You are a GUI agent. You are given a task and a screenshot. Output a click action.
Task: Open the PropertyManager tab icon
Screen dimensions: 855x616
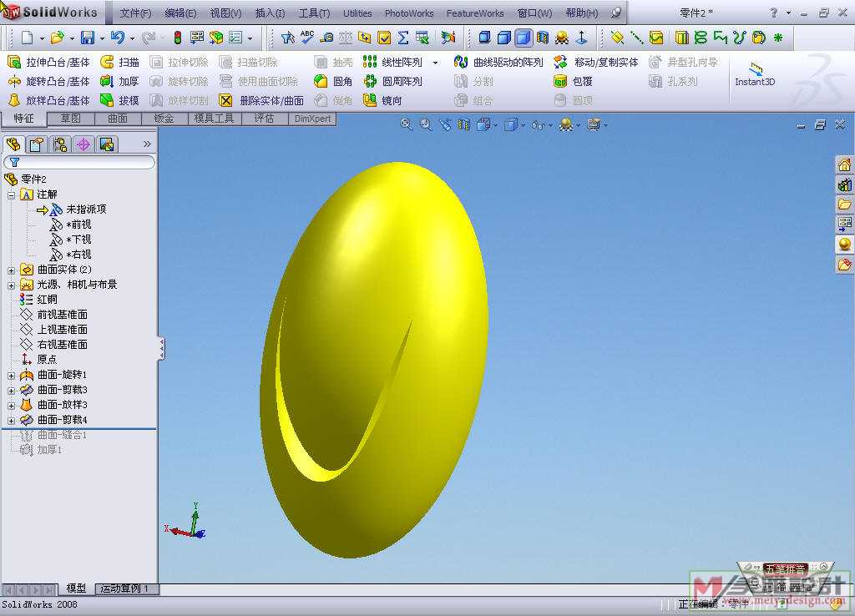tap(37, 144)
